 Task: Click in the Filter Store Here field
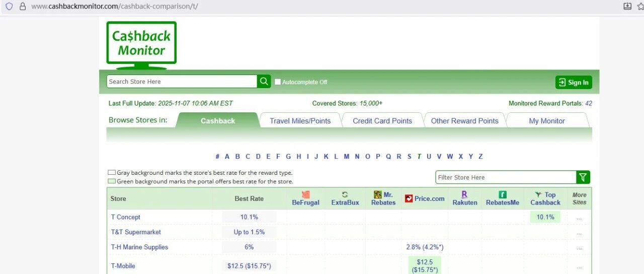[x=506, y=177]
